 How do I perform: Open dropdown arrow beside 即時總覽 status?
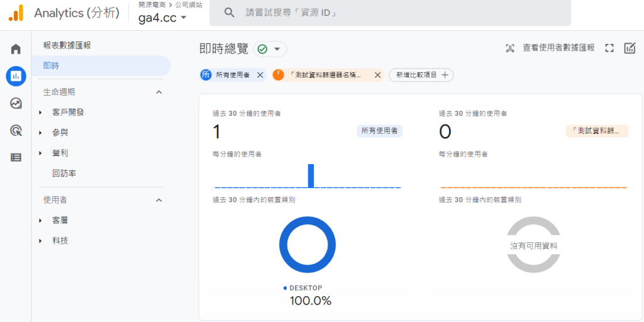click(x=277, y=49)
